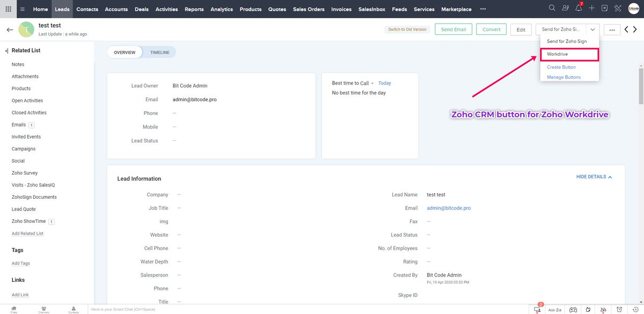Open Attachments in Related List
644x314 pixels.
[25, 77]
